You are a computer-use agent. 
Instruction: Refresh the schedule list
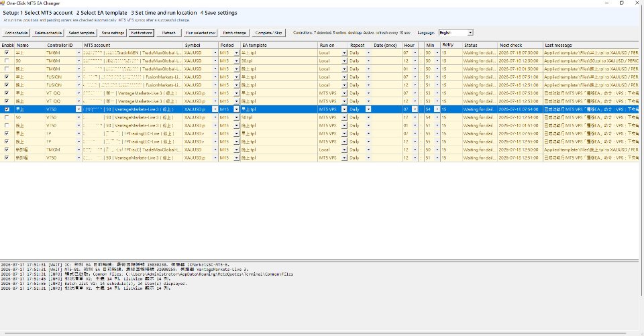(169, 33)
